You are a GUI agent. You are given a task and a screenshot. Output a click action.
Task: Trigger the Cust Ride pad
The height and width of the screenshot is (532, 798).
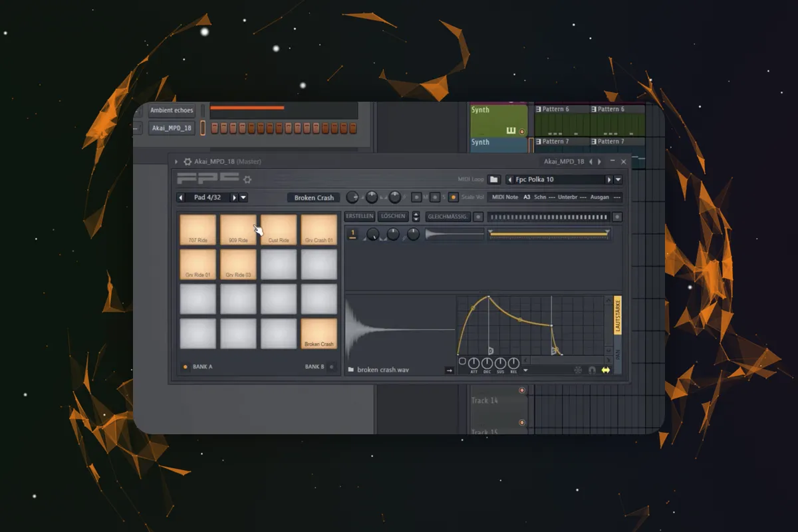[279, 229]
